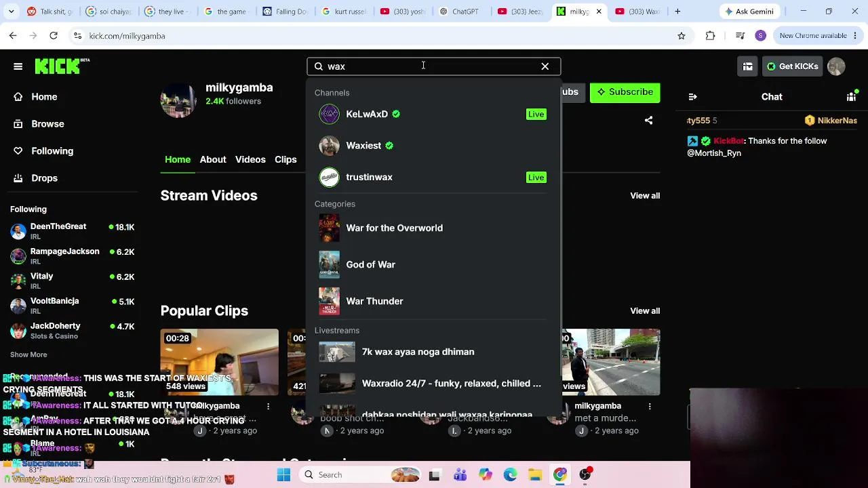Open Microsoft Edge from the taskbar
Image resolution: width=868 pixels, height=488 pixels.
coord(510,475)
